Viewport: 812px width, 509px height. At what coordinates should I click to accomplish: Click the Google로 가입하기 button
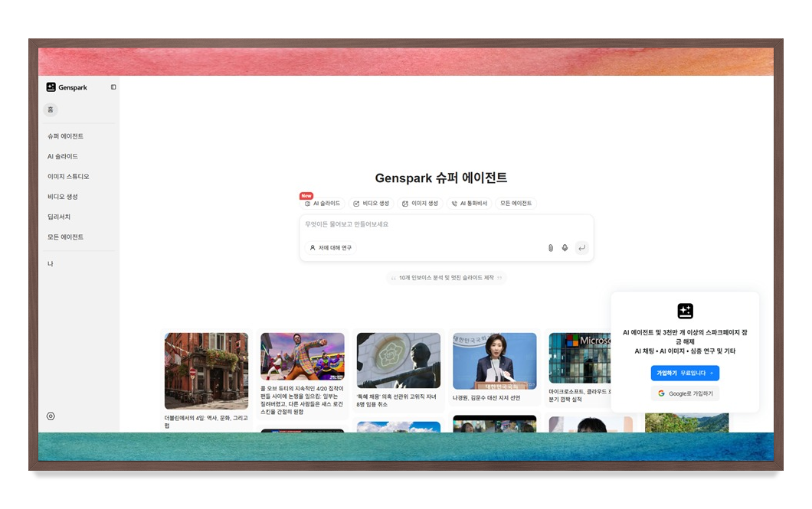tap(685, 393)
